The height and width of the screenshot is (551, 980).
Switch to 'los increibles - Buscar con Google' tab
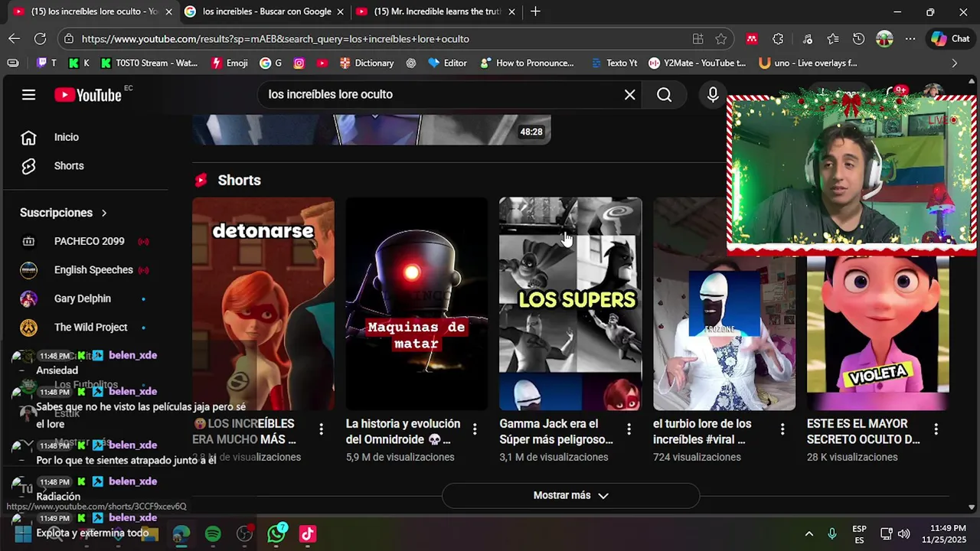click(x=266, y=11)
